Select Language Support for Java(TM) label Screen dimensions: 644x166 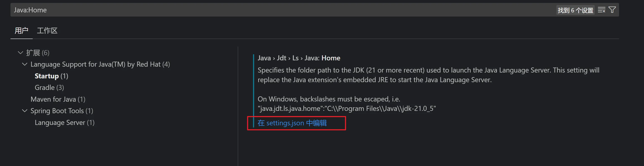[100, 64]
